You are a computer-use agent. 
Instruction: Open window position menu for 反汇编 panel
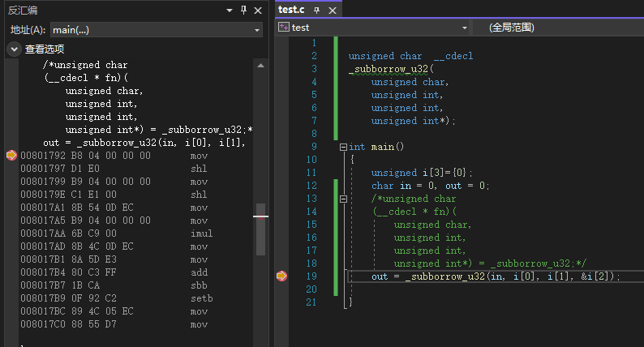230,11
